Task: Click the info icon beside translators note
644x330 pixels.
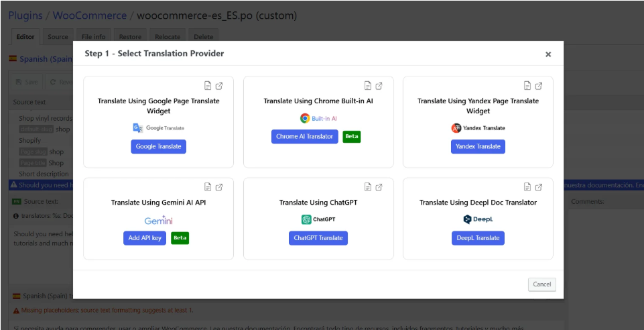Action: pos(16,216)
